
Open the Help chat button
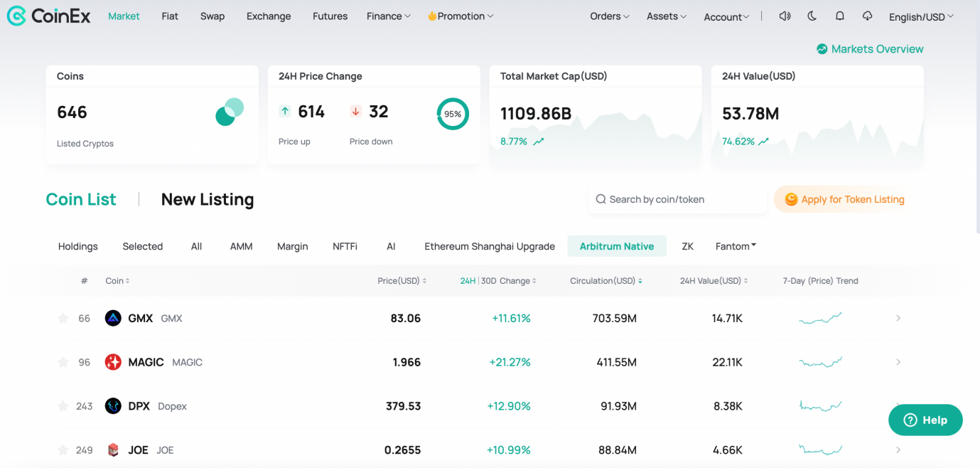coord(925,420)
